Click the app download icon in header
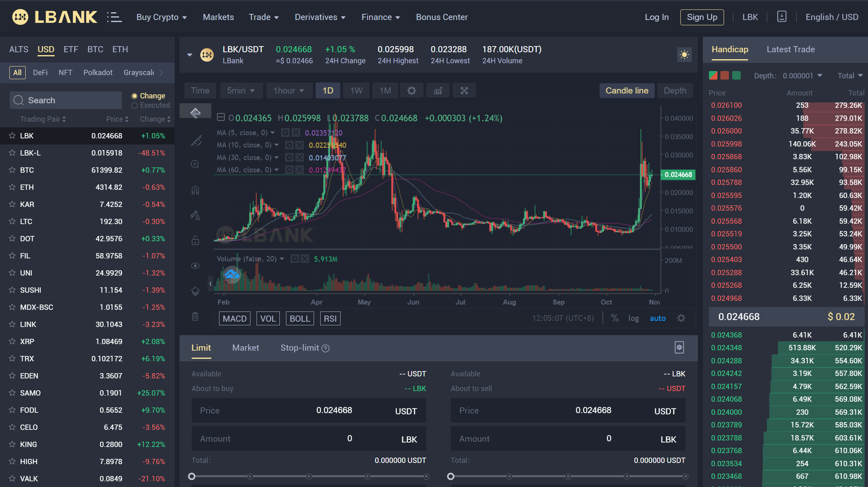868x487 pixels. (782, 17)
